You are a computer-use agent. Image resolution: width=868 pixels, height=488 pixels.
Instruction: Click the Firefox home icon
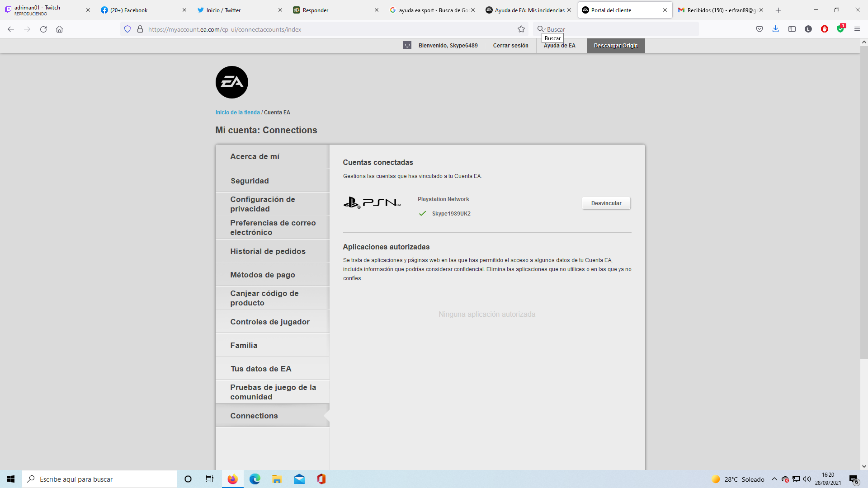coord(59,29)
